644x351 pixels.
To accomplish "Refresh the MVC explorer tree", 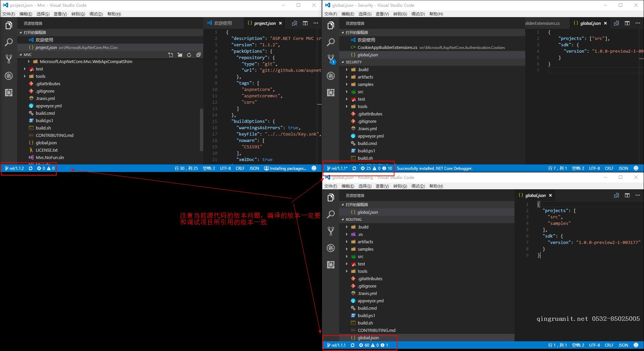I will [189, 55].
